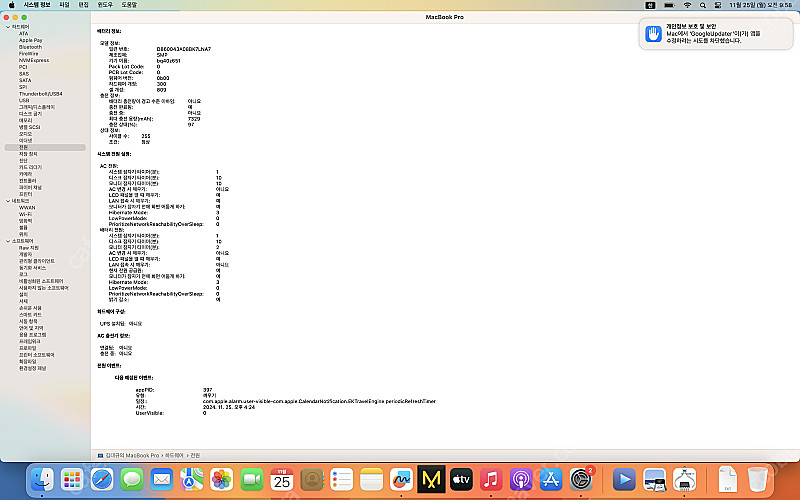This screenshot has width=800, height=500.
Task: Open the 윈도우 menu
Action: point(105,5)
